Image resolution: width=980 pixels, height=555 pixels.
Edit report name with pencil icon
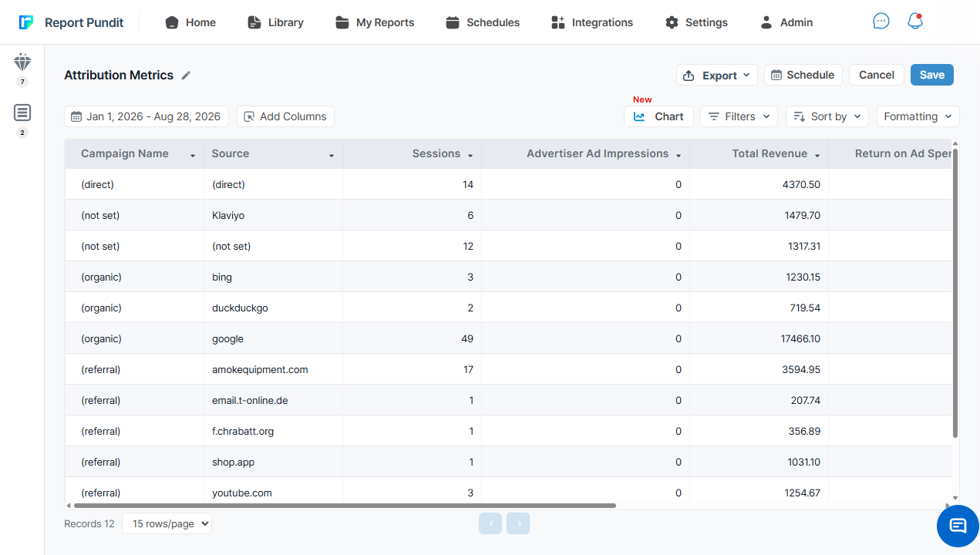click(186, 76)
